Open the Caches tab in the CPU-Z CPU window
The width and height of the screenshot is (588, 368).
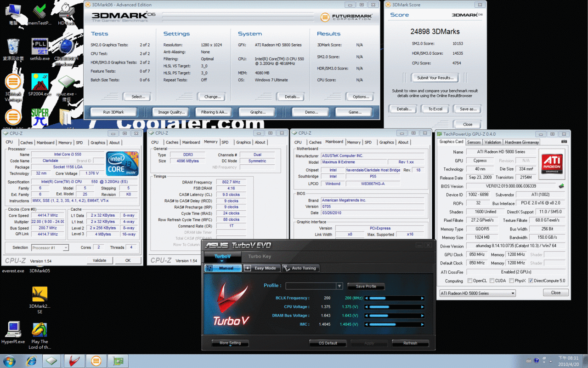pyautogui.click(x=27, y=143)
